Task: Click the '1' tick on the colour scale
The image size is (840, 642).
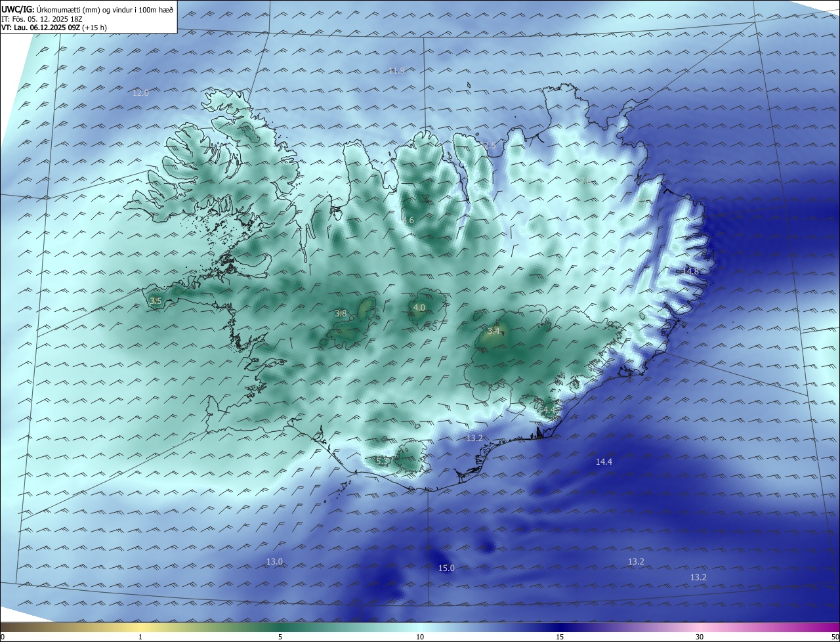Action: click(x=140, y=637)
